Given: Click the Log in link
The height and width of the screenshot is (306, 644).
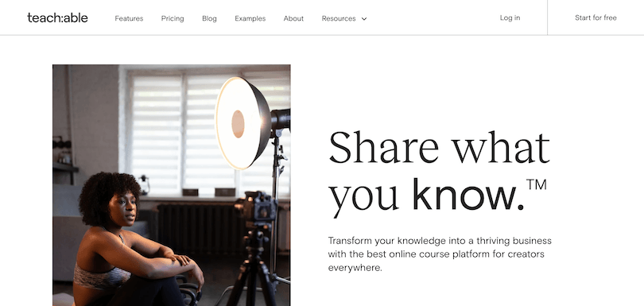Looking at the screenshot, I should click(x=510, y=17).
